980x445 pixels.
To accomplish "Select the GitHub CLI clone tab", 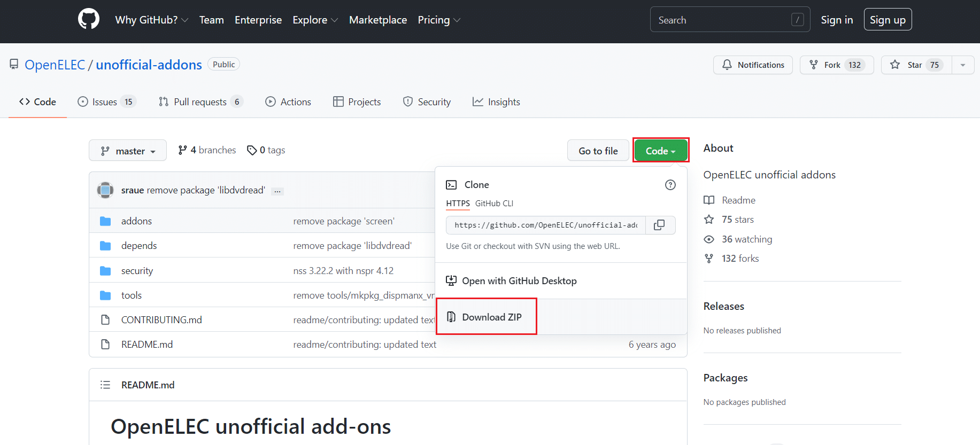I will (494, 203).
